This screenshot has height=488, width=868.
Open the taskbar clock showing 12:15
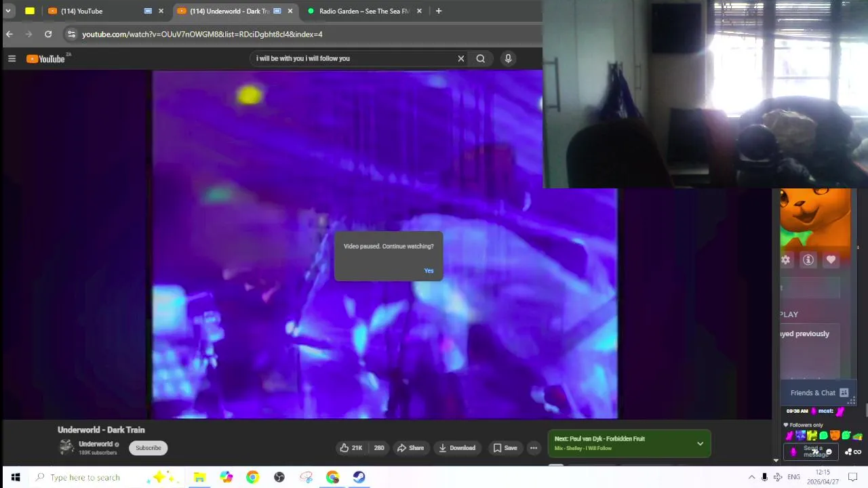click(823, 477)
